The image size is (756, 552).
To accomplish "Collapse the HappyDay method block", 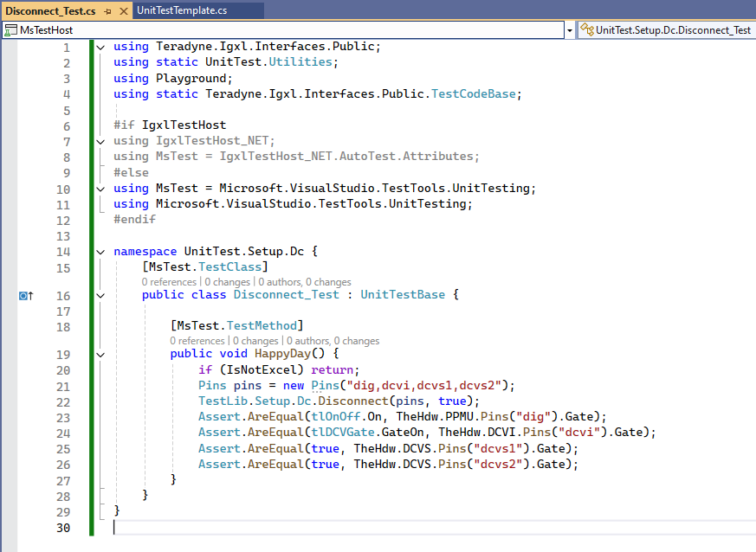I will coord(100,355).
